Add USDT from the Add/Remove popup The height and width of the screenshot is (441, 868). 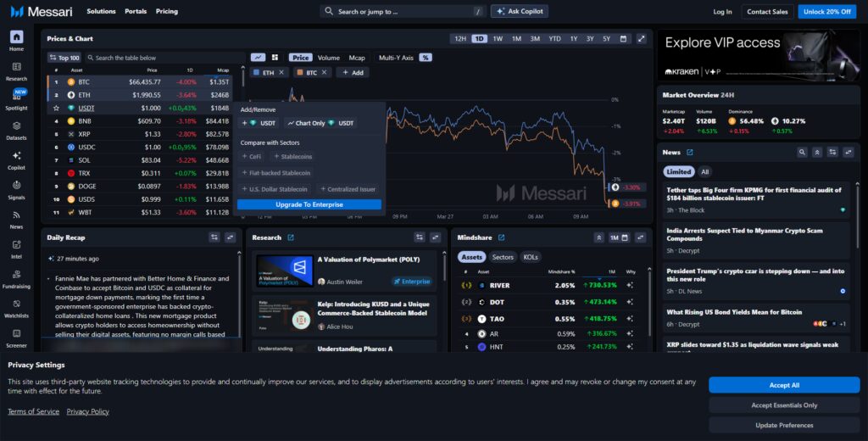pos(259,123)
